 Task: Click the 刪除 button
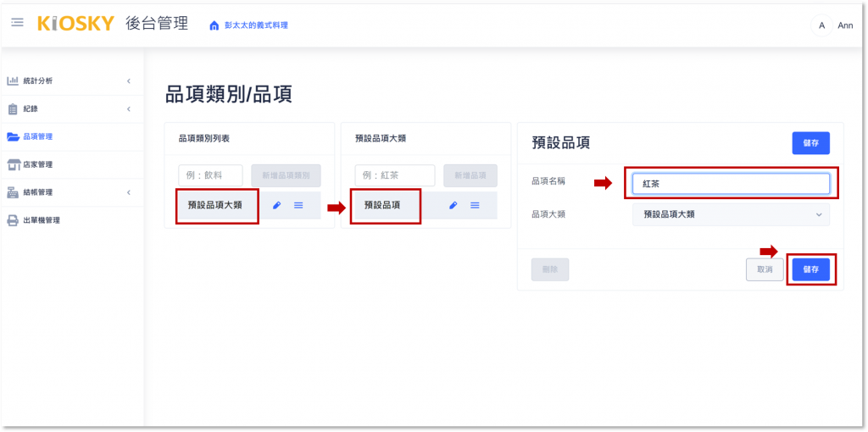pos(549,269)
